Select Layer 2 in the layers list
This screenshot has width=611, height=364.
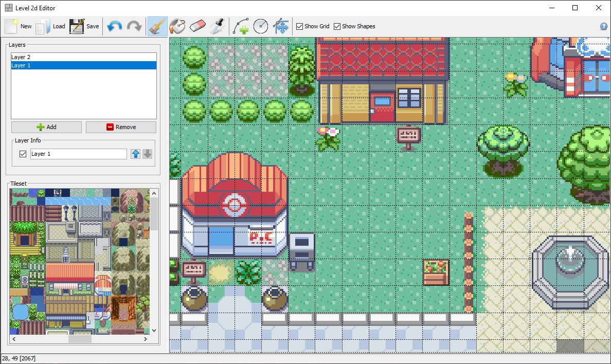click(x=84, y=57)
